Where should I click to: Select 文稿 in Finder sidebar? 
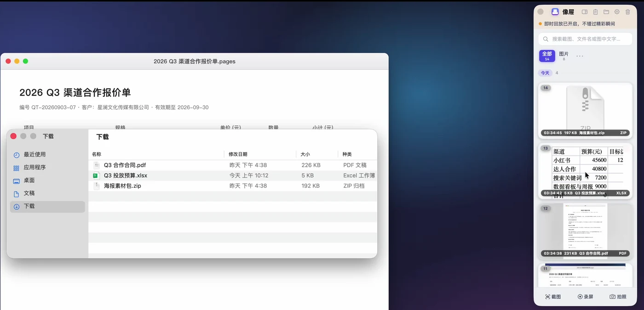tap(47, 193)
